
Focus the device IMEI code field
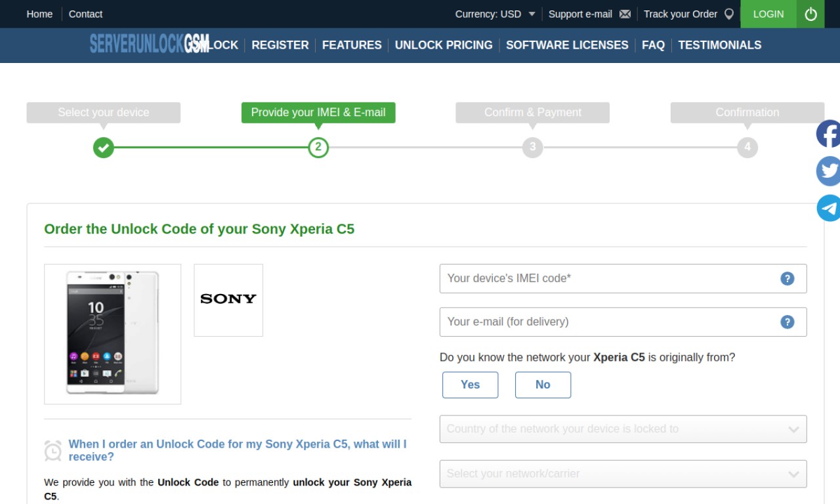point(623,278)
